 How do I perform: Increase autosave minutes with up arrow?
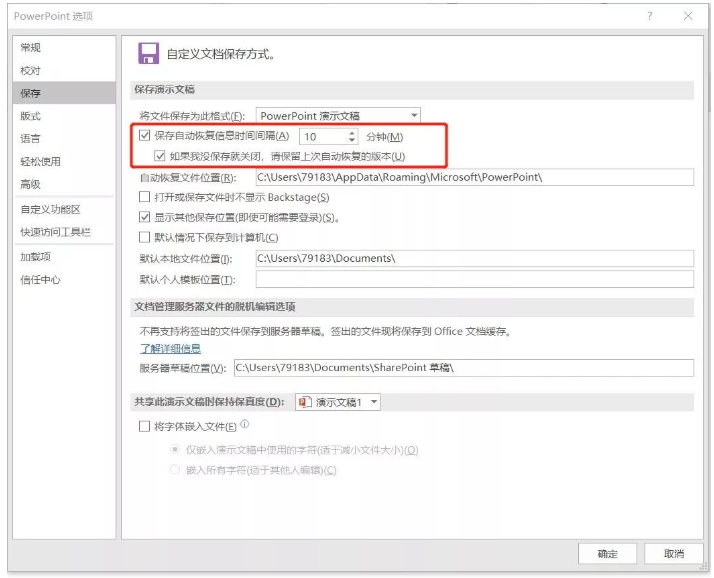pyautogui.click(x=352, y=133)
